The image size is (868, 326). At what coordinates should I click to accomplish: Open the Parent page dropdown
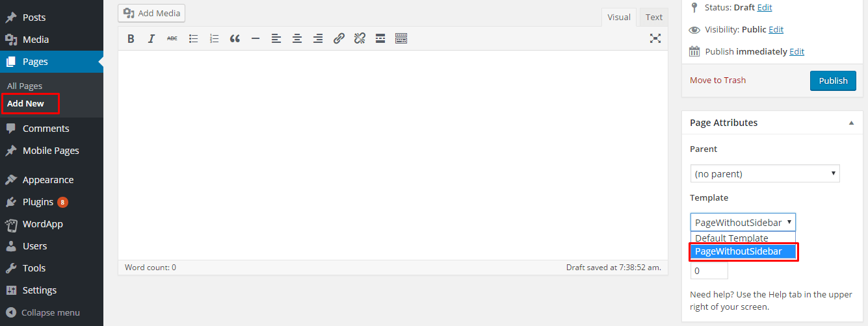765,174
